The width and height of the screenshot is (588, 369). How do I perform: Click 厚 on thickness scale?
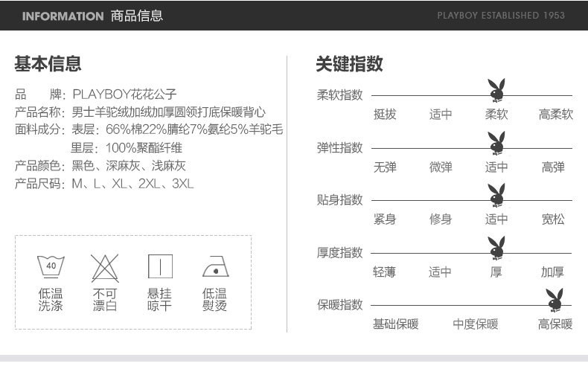[496, 272]
